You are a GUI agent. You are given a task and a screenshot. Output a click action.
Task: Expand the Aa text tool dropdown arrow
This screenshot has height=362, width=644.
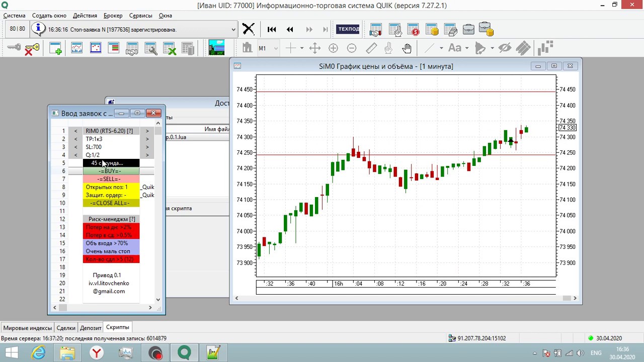click(x=467, y=48)
